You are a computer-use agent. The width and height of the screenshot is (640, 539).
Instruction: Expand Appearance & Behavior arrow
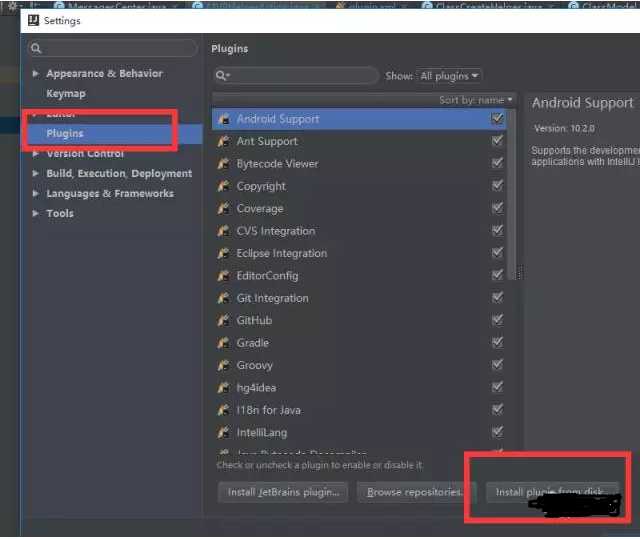[36, 73]
